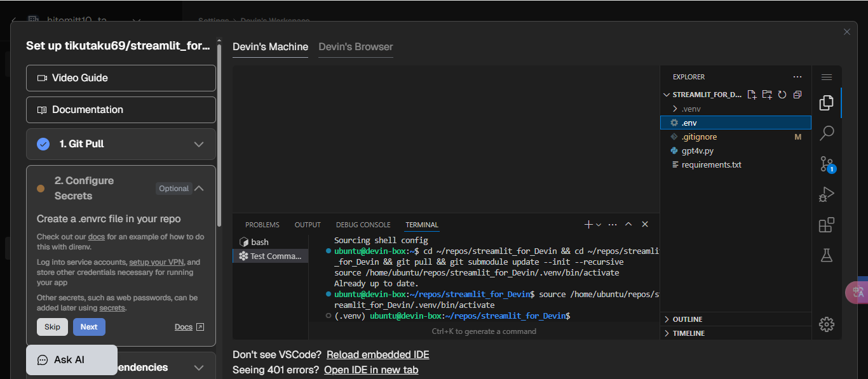Open the Search view in the activity bar
This screenshot has width=868, height=379.
pos(826,133)
